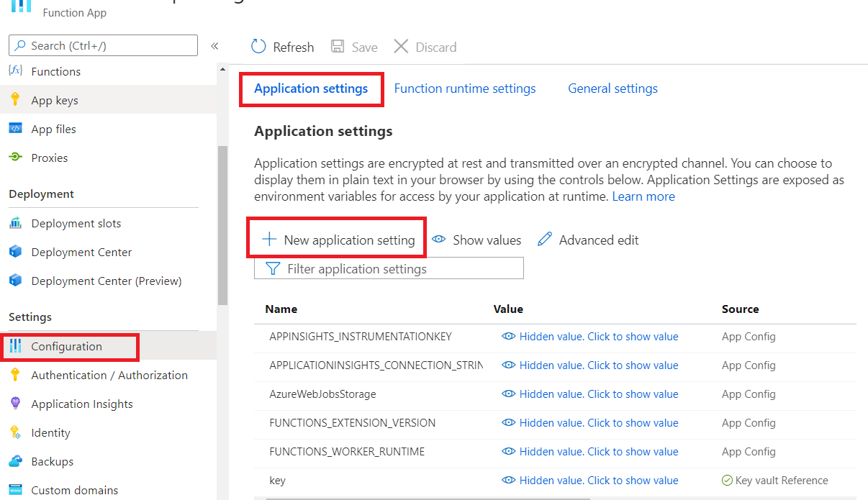This screenshot has height=500, width=868.
Task: Click the sidebar search box
Action: (x=103, y=45)
